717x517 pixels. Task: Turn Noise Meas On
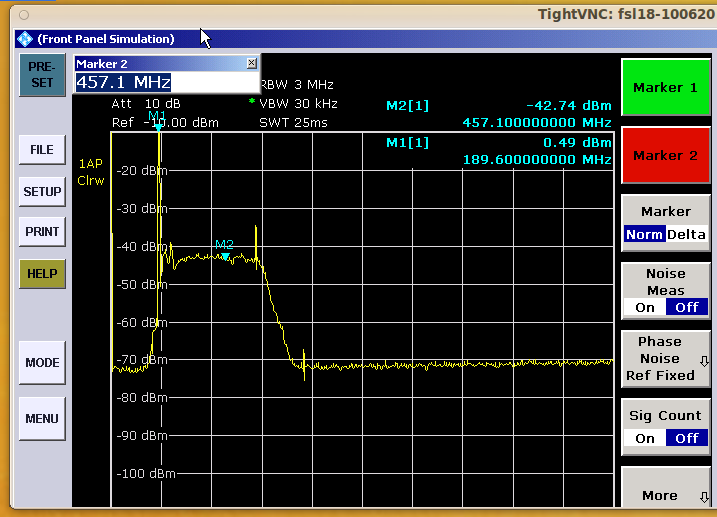point(645,307)
